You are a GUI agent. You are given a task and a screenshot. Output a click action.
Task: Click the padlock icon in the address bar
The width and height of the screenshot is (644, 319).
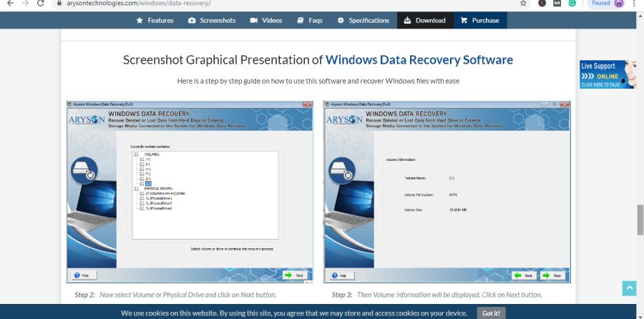59,4
